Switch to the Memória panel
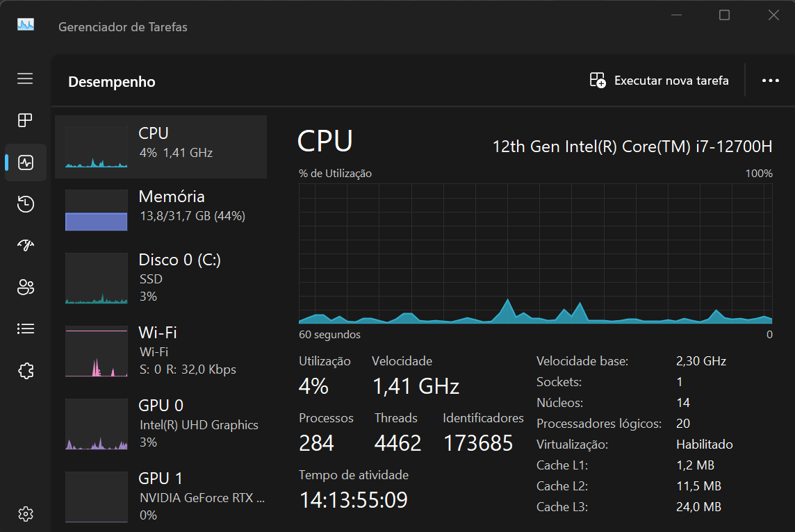 tap(160, 210)
